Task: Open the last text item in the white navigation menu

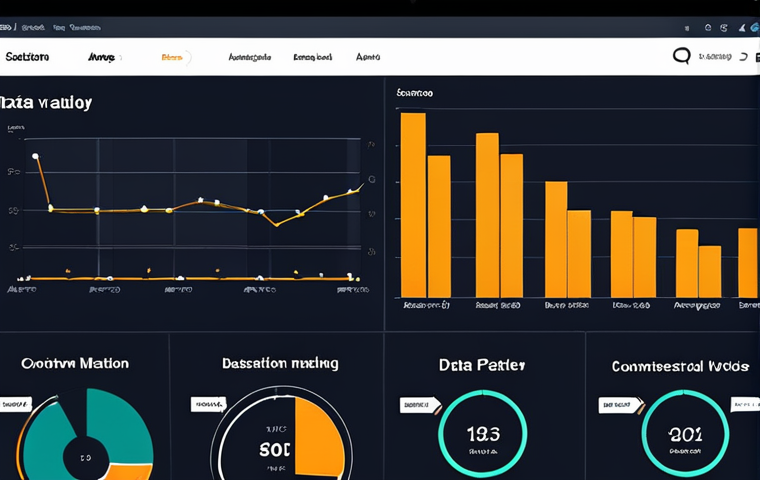Action: point(368,57)
